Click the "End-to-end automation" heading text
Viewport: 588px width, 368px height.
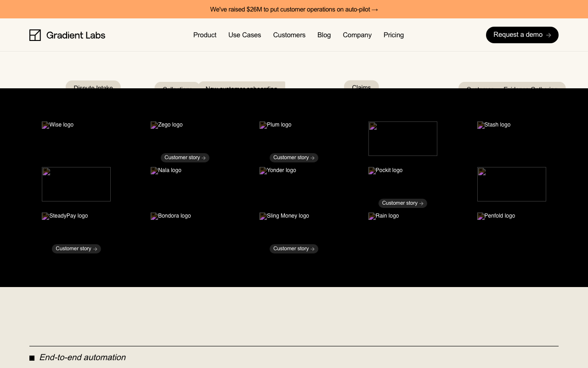pos(83,357)
